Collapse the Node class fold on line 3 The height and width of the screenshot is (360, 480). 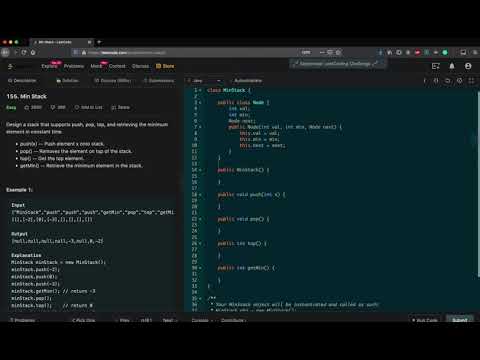(x=200, y=103)
